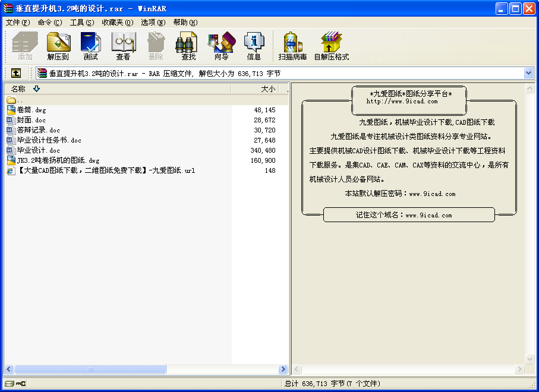The image size is (539, 392).
Task: Open the 查看 (View) toolbar tool
Action: (123, 46)
